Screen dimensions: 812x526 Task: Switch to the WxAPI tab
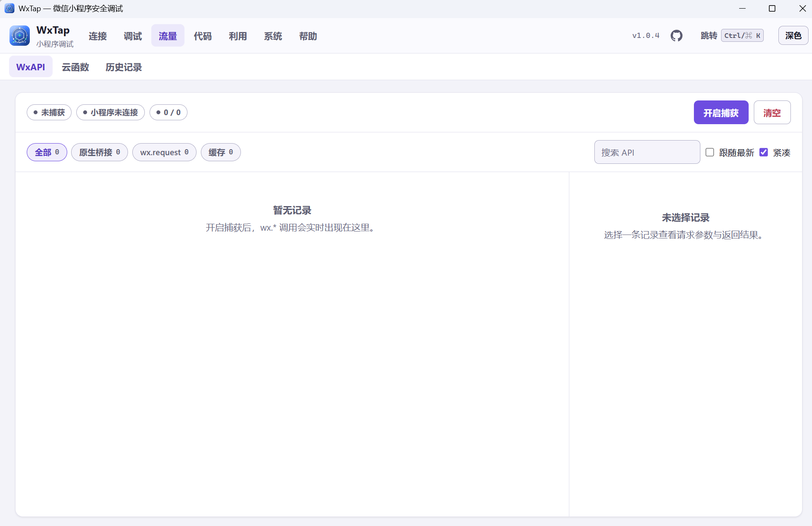(x=31, y=67)
